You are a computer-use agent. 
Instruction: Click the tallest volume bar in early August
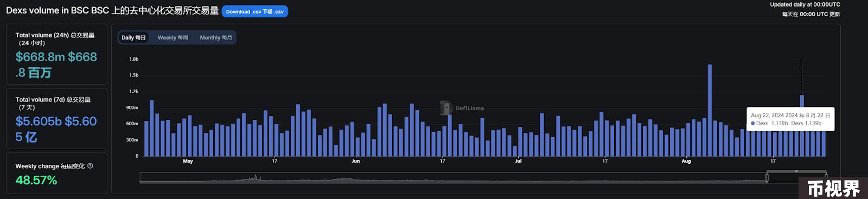coord(710,110)
